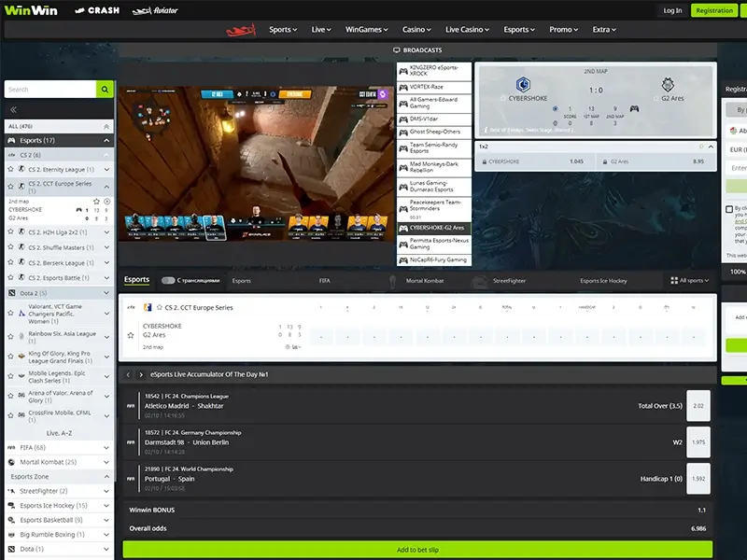
Task: Click the star beside CS 2. CCT Europe Series header
Action: pyautogui.click(x=160, y=307)
